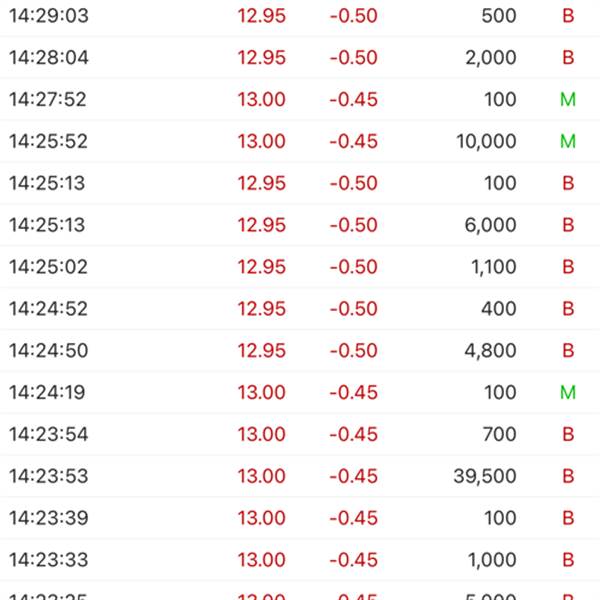Select the 14:29:03 trade row
The image size is (600, 600).
(300, 16)
